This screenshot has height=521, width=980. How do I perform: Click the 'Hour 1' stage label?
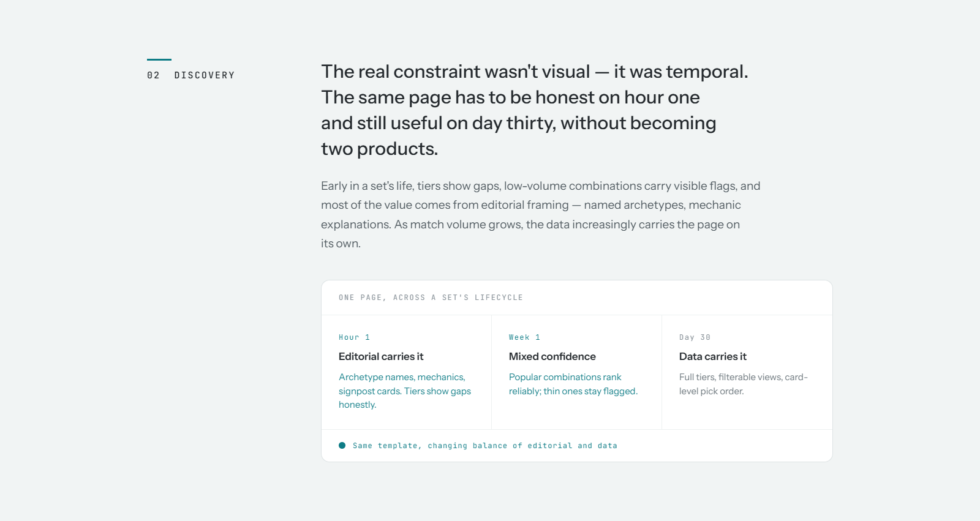354,337
